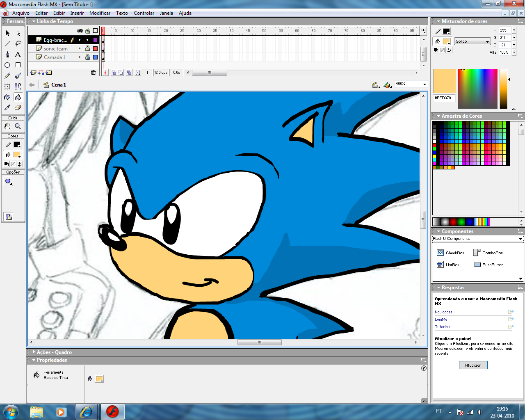Open the LeiaMe link
Viewport: 525px width, 420px height.
(x=441, y=320)
